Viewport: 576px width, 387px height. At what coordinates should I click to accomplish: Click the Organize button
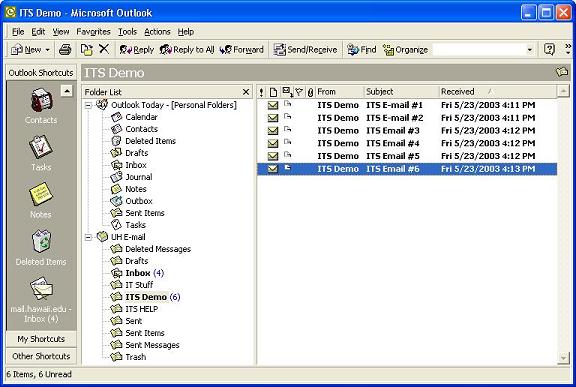pyautogui.click(x=405, y=50)
